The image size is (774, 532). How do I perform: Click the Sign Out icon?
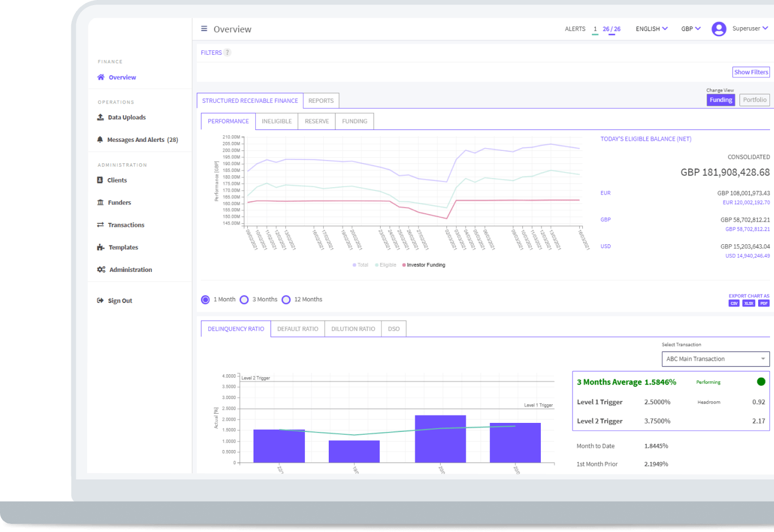100,301
